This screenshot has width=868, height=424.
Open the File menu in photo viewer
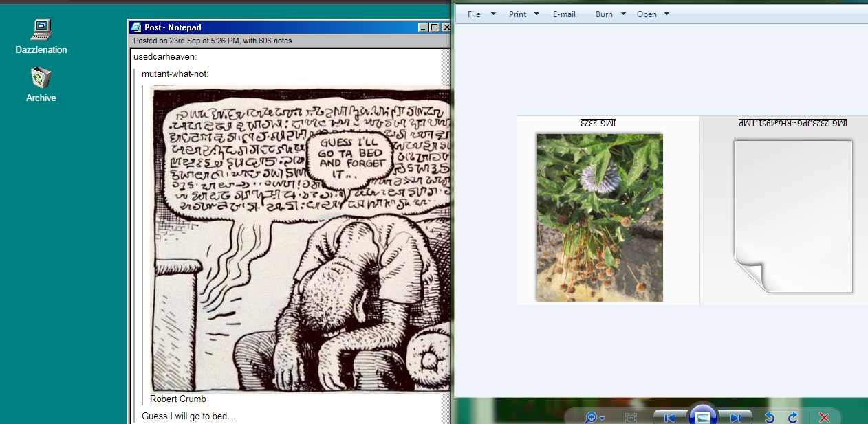[x=474, y=14]
